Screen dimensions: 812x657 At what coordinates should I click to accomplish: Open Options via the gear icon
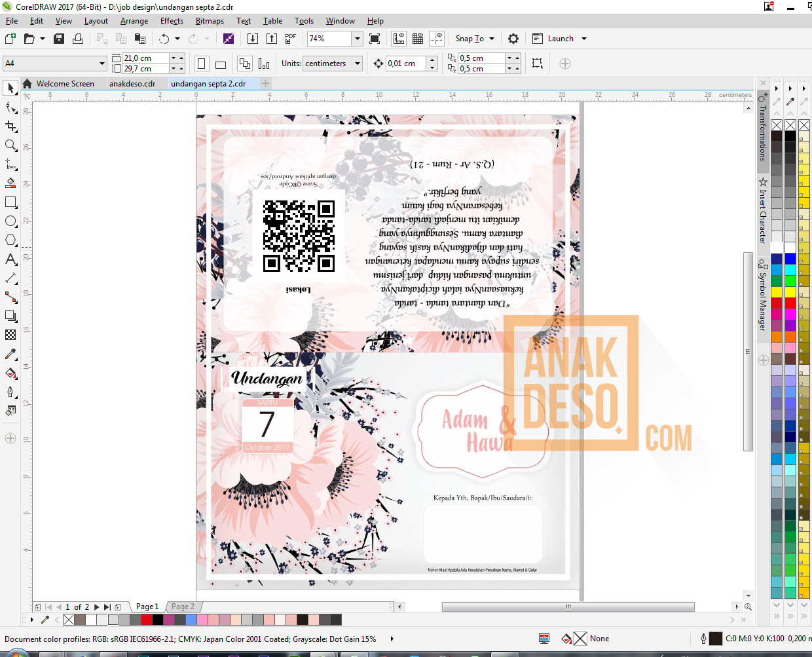coord(513,39)
